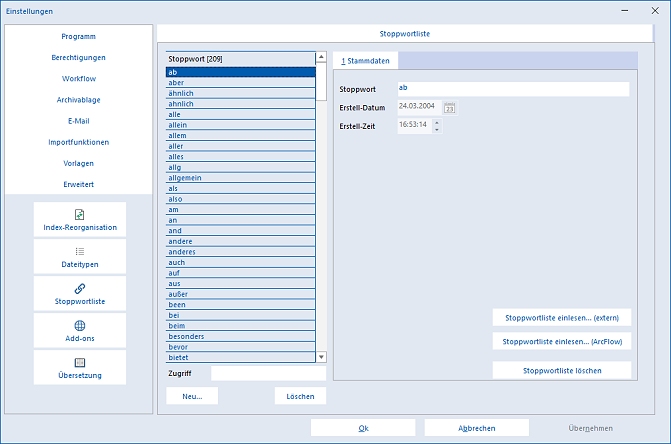Select the stop word 'besonders'

[x=241, y=337]
